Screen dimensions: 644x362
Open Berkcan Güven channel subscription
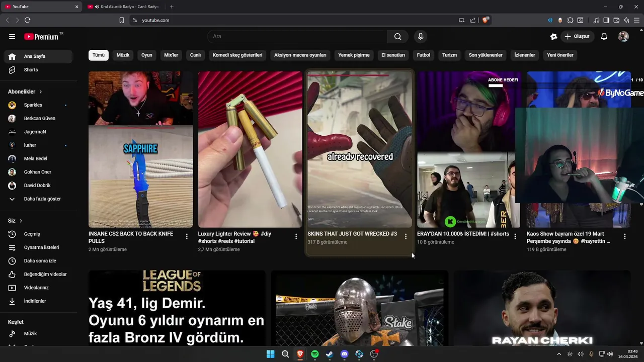(38, 118)
